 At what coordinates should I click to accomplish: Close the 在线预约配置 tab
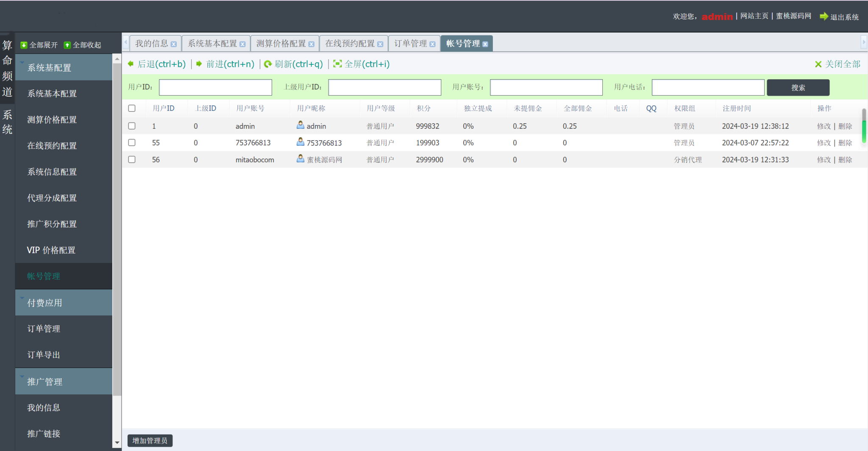tap(380, 44)
